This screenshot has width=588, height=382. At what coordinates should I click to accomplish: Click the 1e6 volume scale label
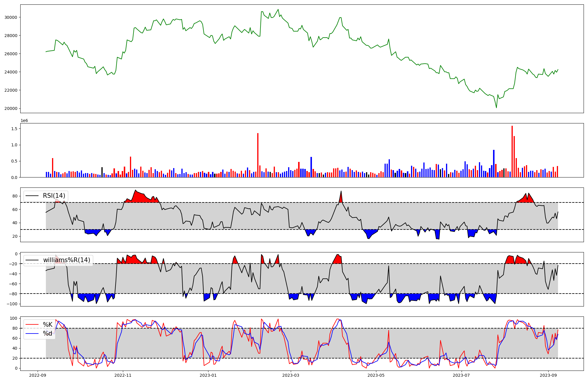point(24,121)
